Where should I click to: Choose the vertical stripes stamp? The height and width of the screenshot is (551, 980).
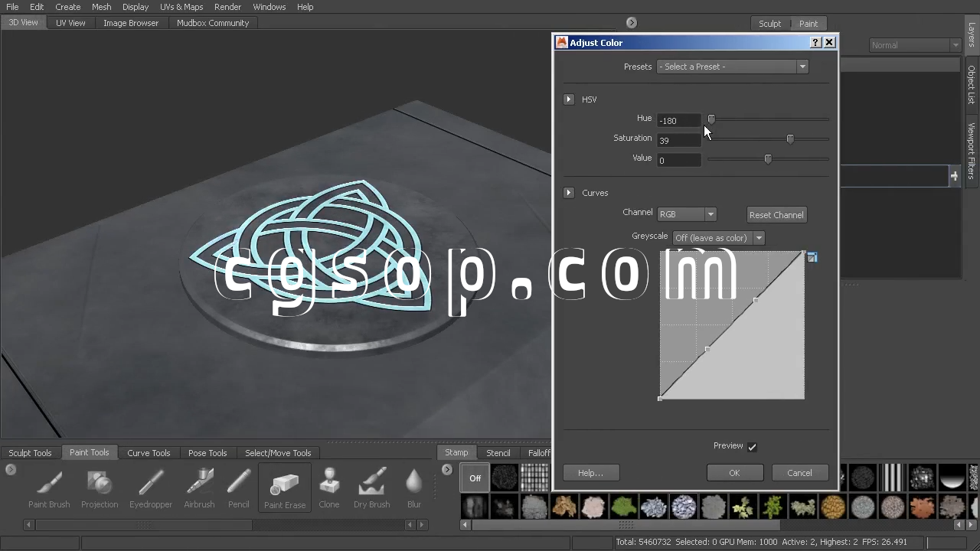pyautogui.click(x=893, y=478)
